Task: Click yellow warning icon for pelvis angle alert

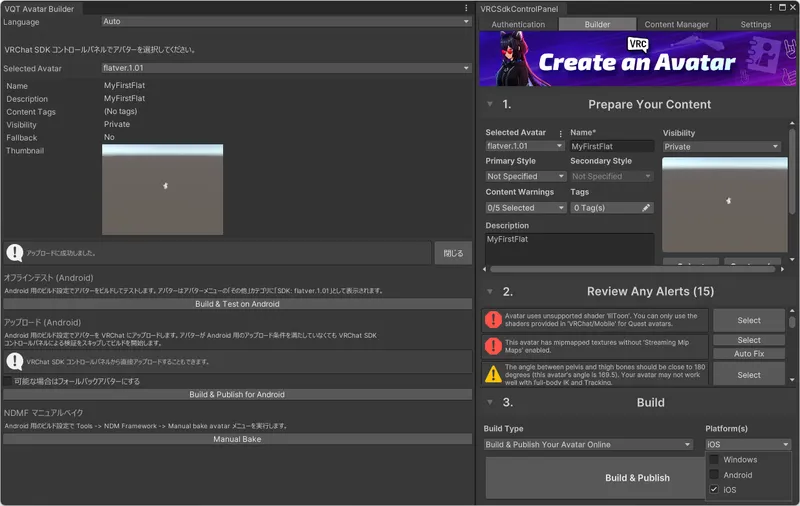Action: pos(493,374)
